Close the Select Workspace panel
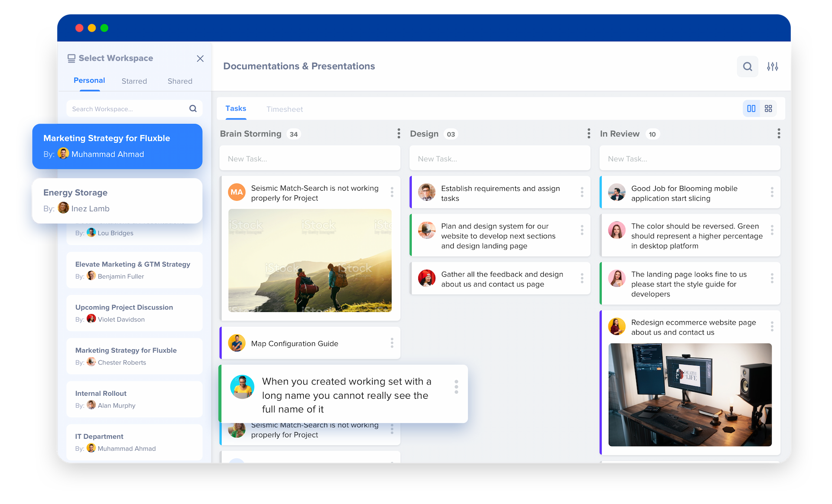Viewport: 832px width, 504px height. [200, 59]
